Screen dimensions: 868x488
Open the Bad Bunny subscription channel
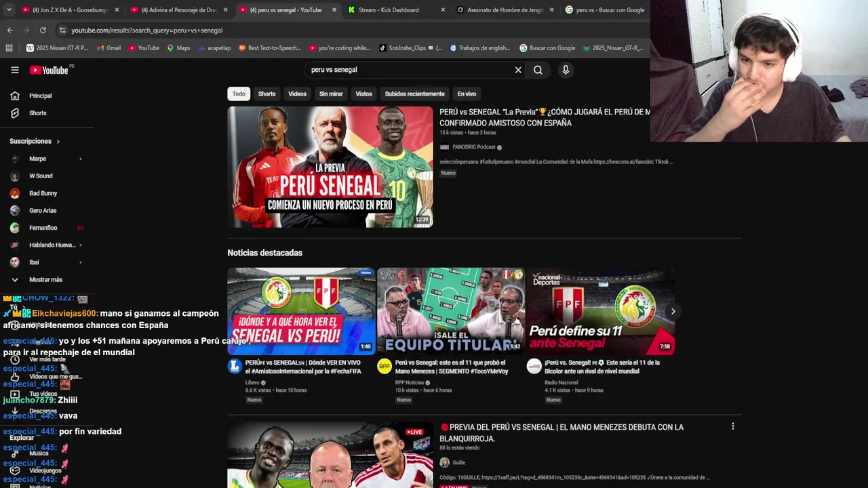click(x=45, y=193)
